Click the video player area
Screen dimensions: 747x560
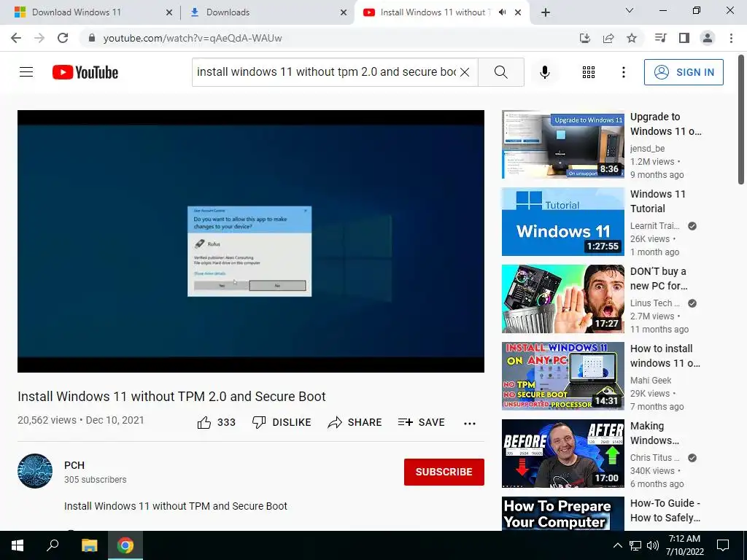(x=251, y=241)
